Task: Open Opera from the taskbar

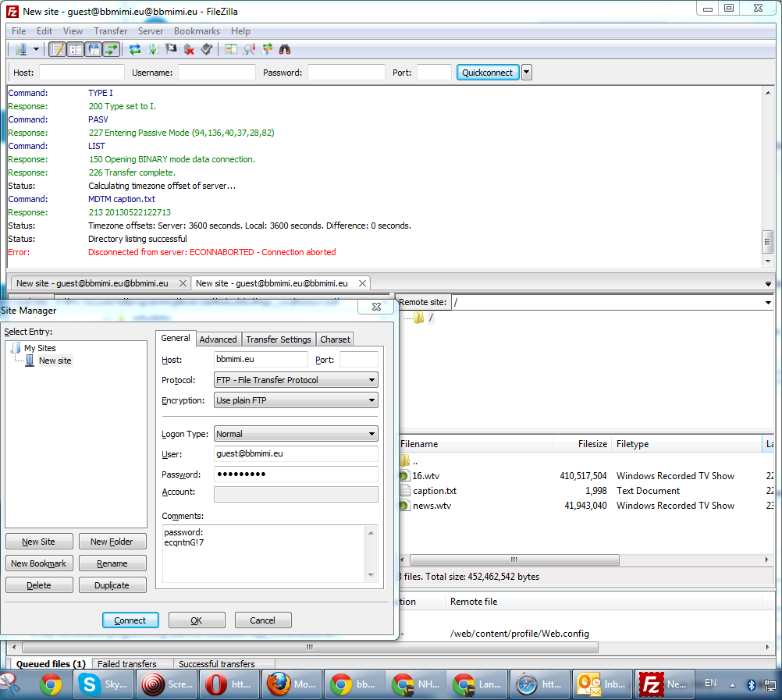Action: point(230,684)
